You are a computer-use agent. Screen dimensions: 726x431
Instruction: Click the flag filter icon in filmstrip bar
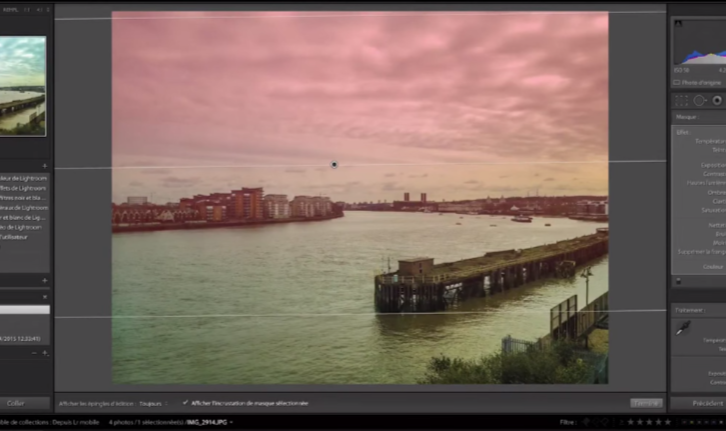click(586, 422)
